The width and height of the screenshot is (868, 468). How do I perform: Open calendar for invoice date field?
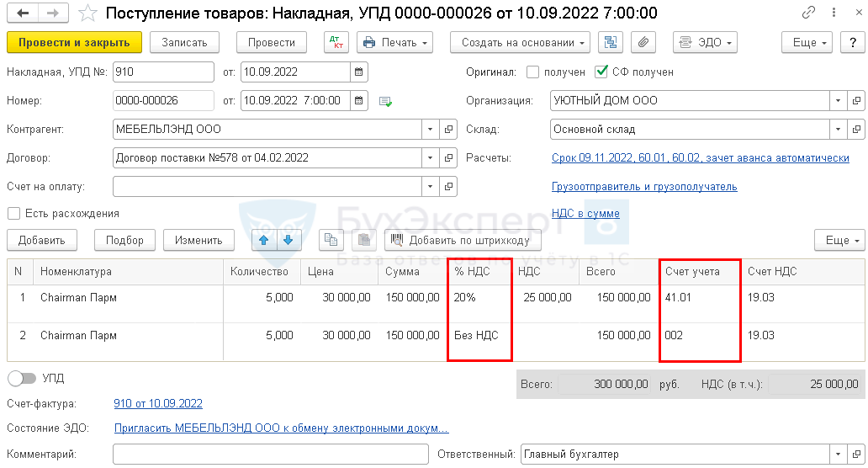(359, 72)
